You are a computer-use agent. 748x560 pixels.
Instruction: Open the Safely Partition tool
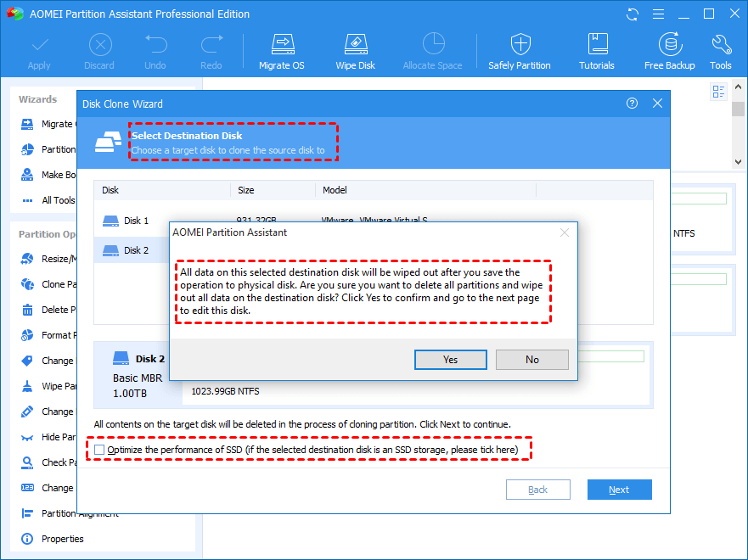519,51
